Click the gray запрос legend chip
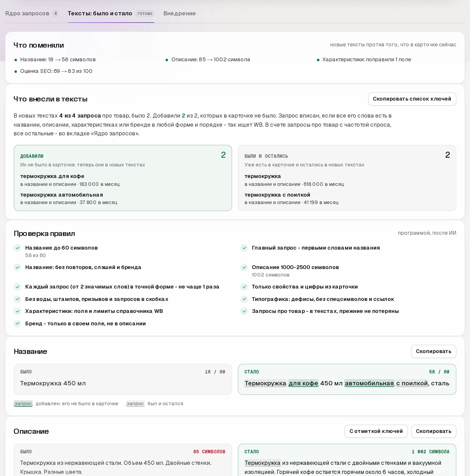470x476 pixels. (x=135, y=404)
